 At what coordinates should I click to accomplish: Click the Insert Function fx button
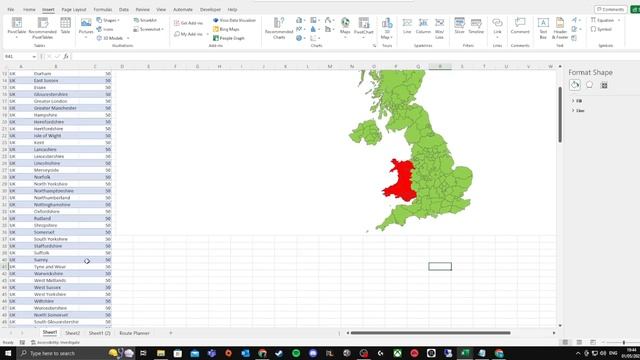click(66, 56)
